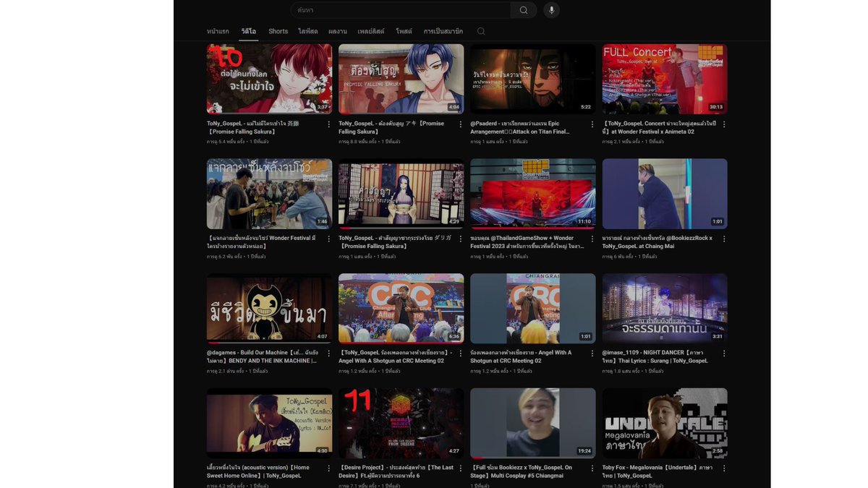Expand more actions for 【ToNy_GospeL ร้องเพลง】CRC Meeting 02 video
868x488 pixels.
(461, 354)
